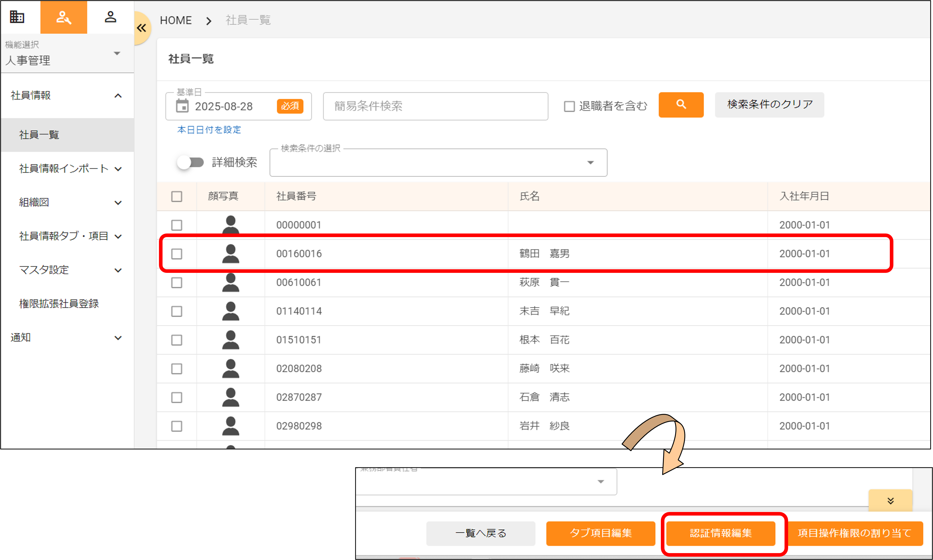The image size is (933, 560).
Task: Click the 認証情報編集 button
Action: coord(720,533)
